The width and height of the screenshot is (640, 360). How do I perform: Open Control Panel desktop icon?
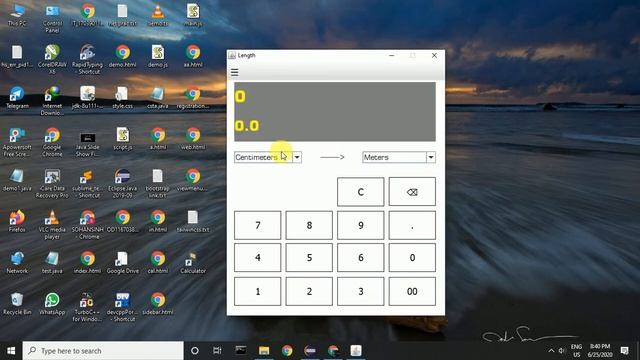pos(52,18)
